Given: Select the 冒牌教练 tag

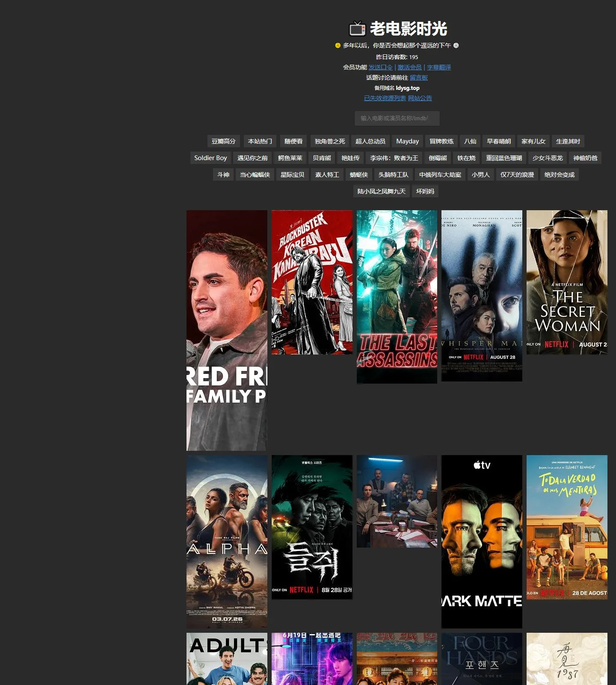Looking at the screenshot, I should click(x=441, y=141).
